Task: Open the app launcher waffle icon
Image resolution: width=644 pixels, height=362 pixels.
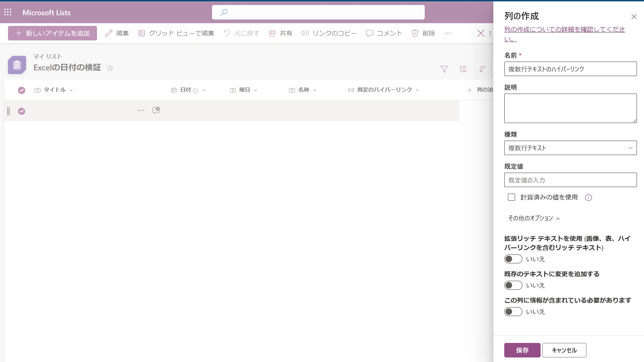Action: 8,12
